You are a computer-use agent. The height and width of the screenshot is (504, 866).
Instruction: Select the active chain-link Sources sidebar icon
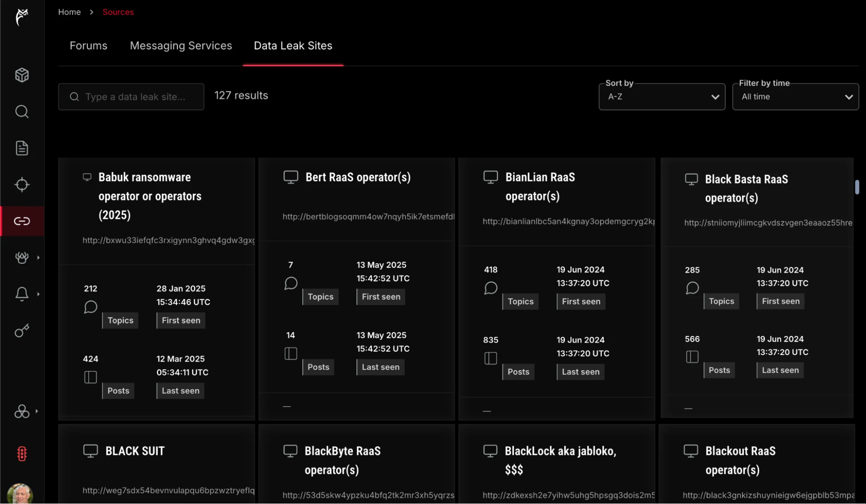pyautogui.click(x=22, y=221)
